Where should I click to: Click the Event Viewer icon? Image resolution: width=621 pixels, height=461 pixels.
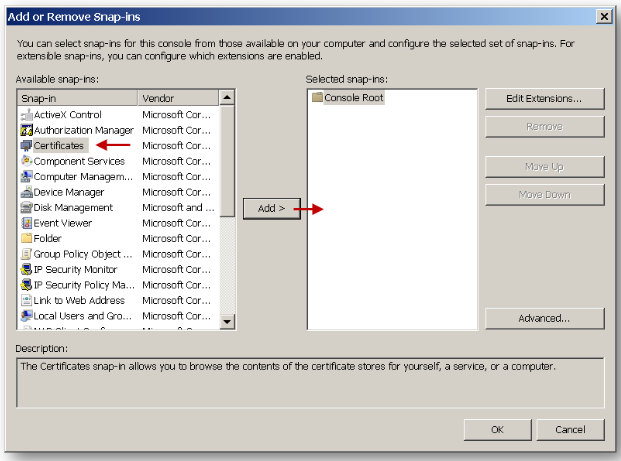coord(27,223)
